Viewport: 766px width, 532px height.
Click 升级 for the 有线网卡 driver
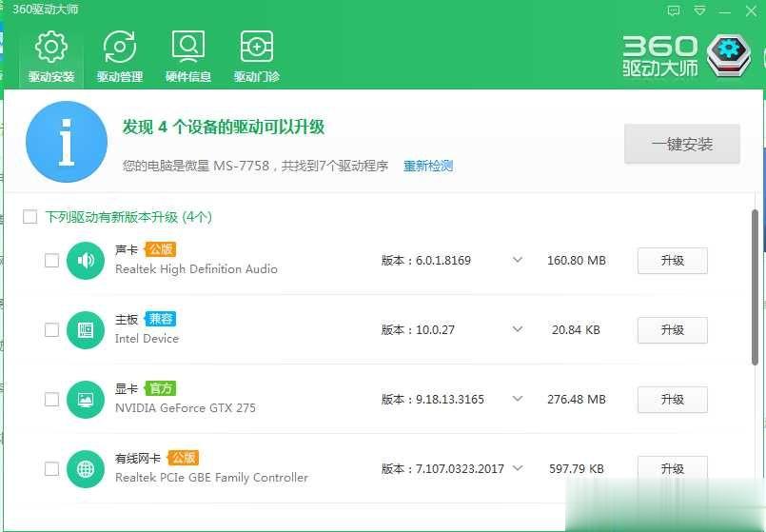(x=672, y=469)
